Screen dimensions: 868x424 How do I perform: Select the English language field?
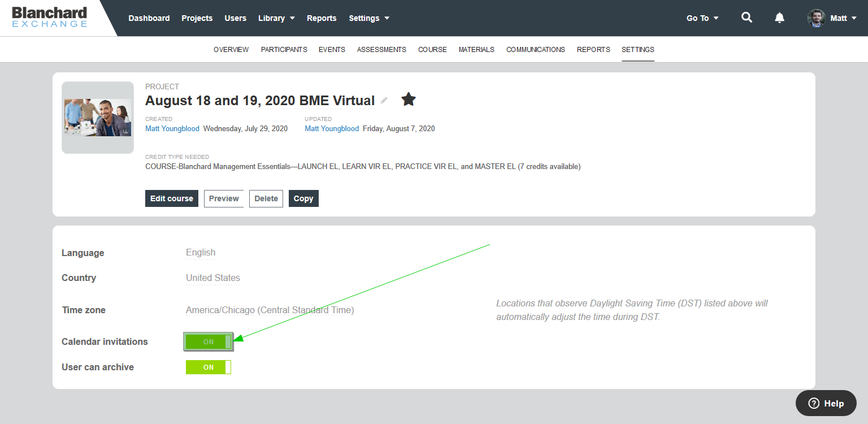point(201,253)
